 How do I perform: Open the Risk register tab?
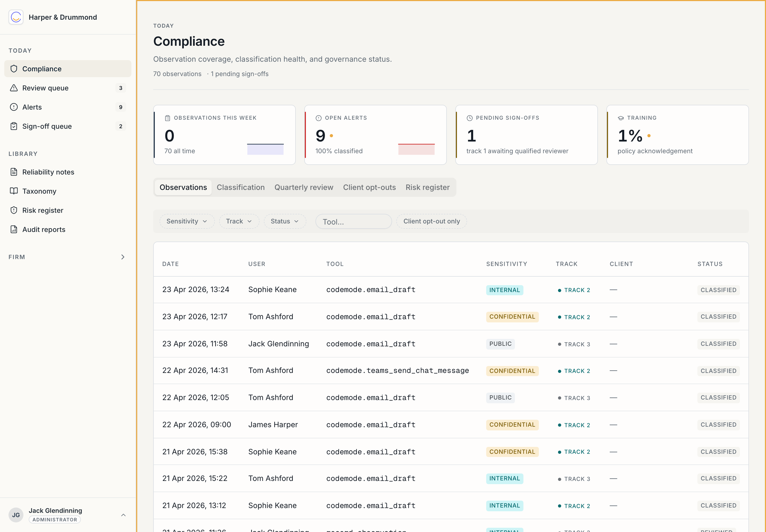click(x=427, y=187)
